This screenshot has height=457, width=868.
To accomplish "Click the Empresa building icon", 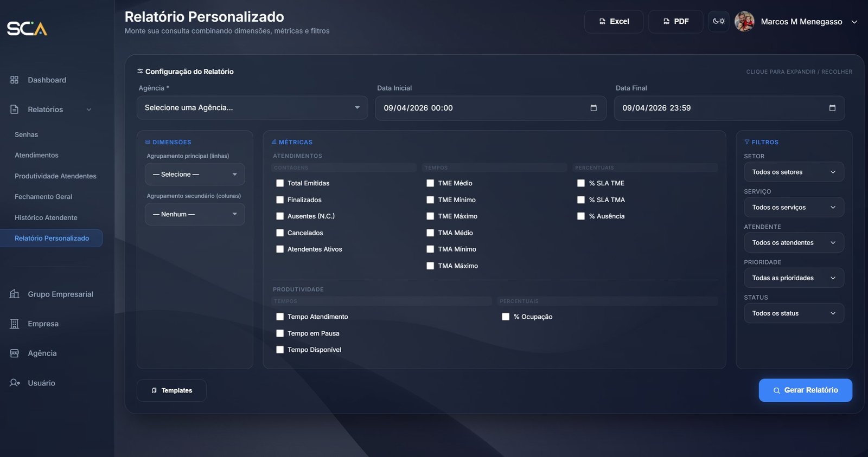I will pos(15,324).
